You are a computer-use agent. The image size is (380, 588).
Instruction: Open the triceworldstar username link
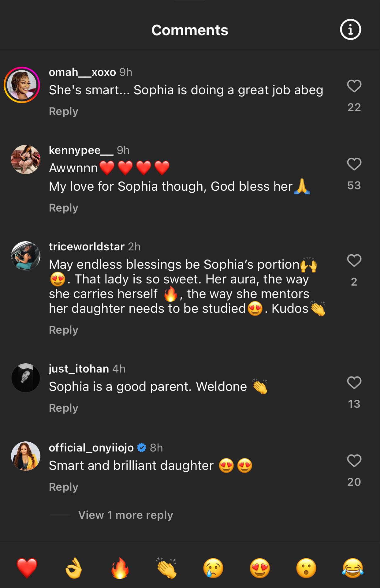[87, 246]
